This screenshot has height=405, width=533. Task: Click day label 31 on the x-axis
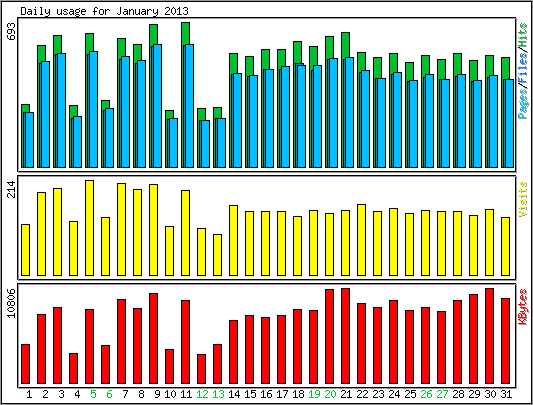tap(506, 394)
